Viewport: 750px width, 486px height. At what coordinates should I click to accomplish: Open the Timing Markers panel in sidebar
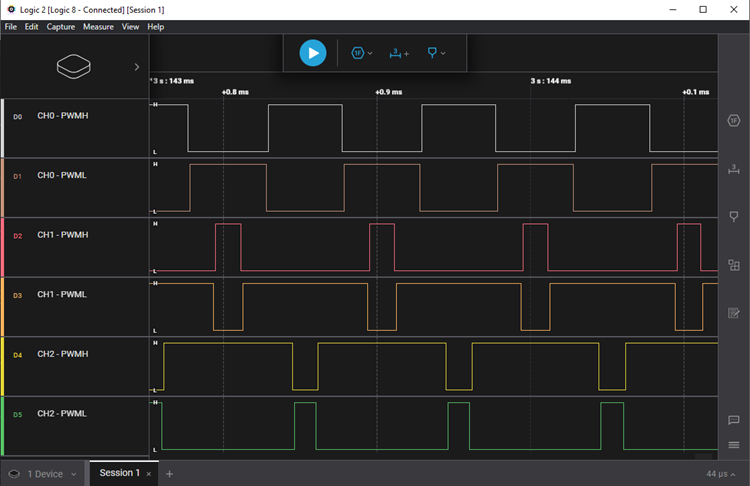pyautogui.click(x=733, y=168)
